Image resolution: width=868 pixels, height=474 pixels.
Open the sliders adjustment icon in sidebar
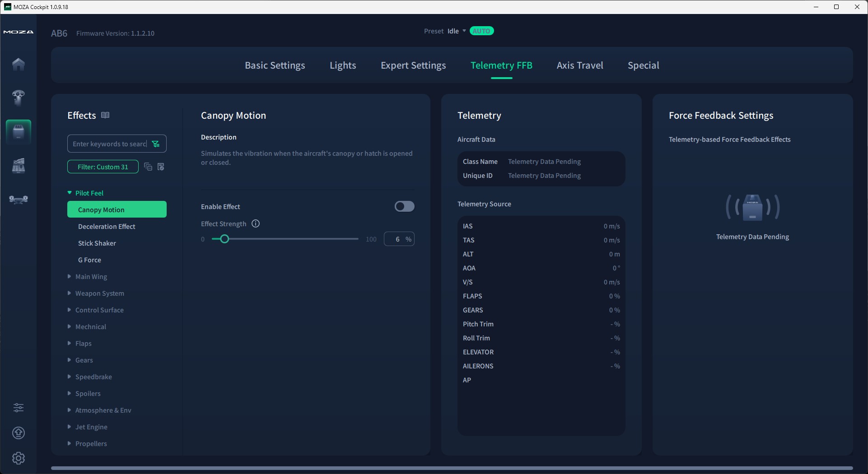click(x=19, y=408)
